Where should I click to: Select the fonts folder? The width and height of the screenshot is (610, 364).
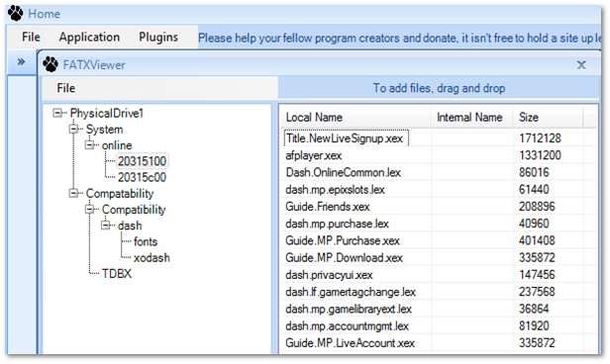coord(146,241)
